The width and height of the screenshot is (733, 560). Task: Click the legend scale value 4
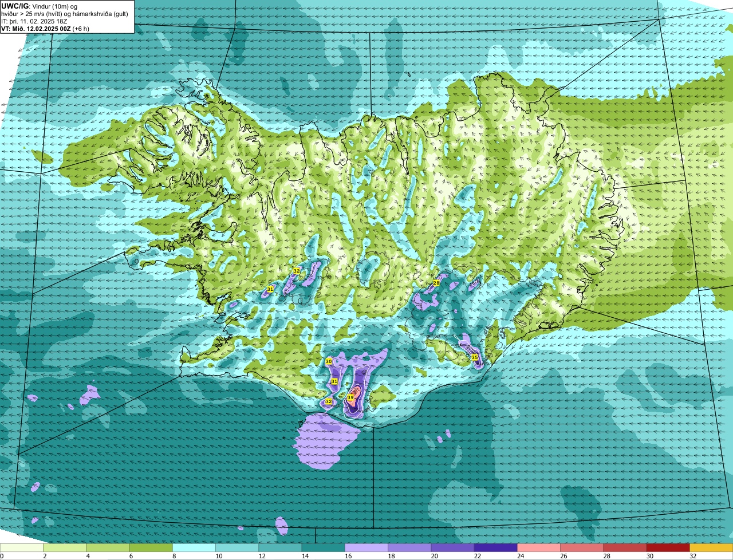87,556
